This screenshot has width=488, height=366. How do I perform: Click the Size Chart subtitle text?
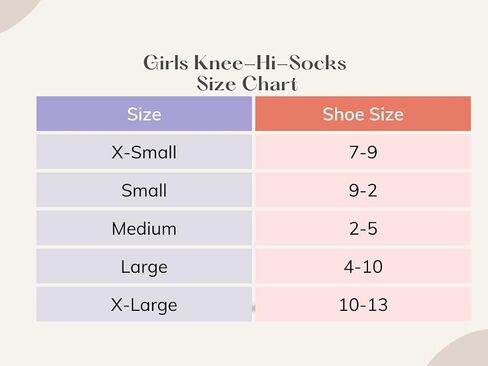(247, 83)
